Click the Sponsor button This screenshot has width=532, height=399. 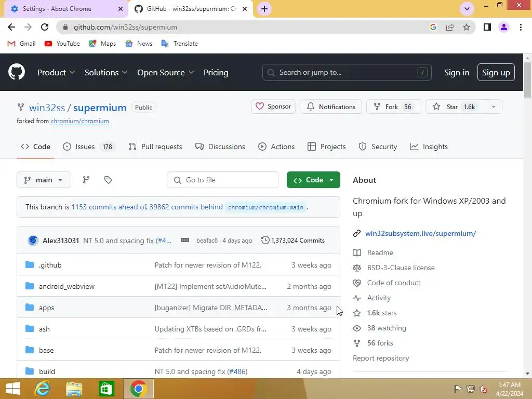coord(273,107)
